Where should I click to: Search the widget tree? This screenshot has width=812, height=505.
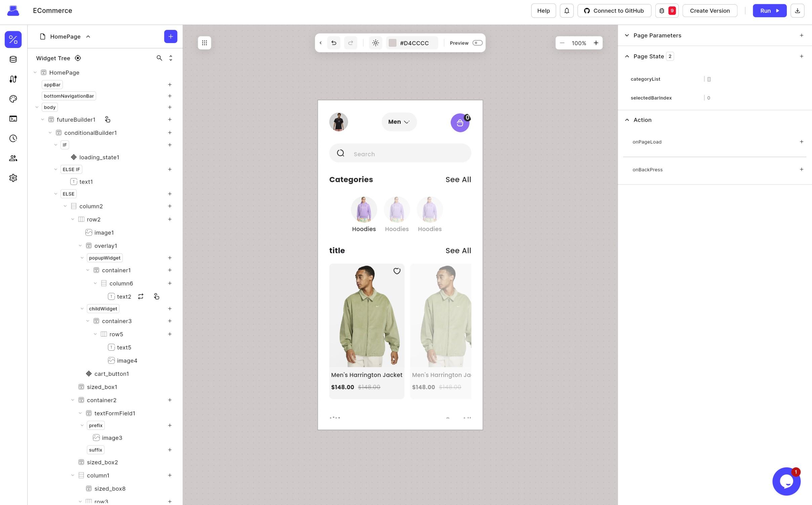click(x=159, y=58)
